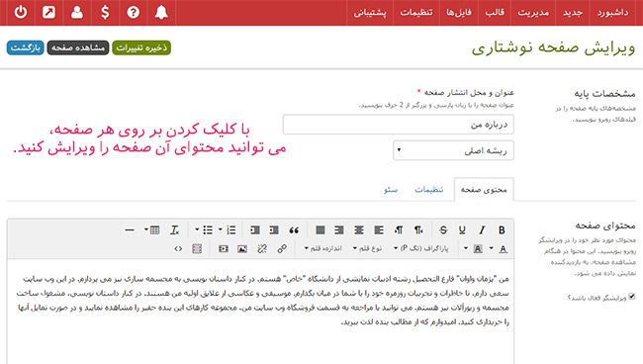
Task: View HTML source code (<> icon)
Action: click(x=178, y=249)
